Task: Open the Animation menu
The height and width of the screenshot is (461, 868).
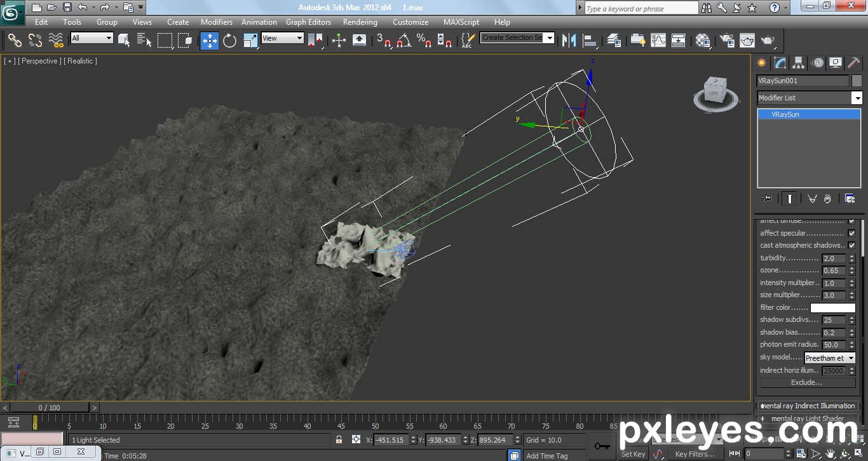Action: 259,22
